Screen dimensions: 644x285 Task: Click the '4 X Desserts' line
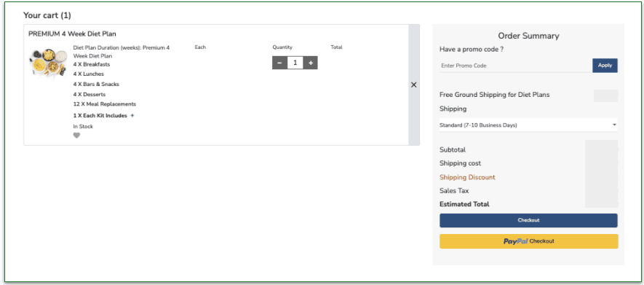tap(89, 94)
